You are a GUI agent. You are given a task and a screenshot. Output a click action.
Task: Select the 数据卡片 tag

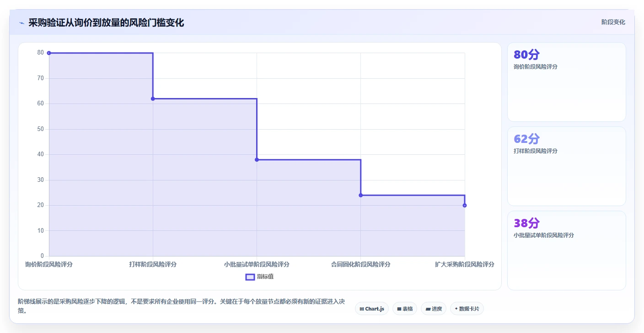pos(467,309)
